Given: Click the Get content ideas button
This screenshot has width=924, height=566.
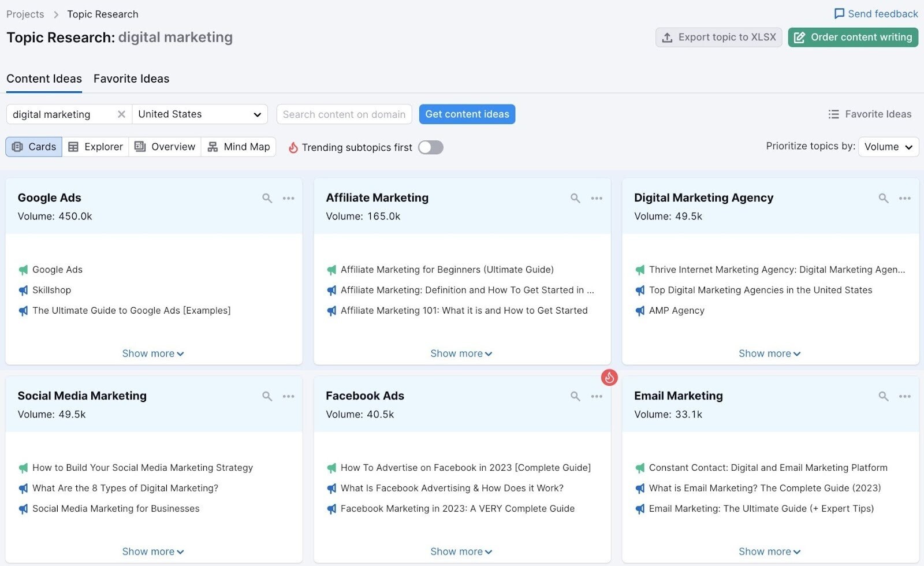Looking at the screenshot, I should [x=467, y=114].
